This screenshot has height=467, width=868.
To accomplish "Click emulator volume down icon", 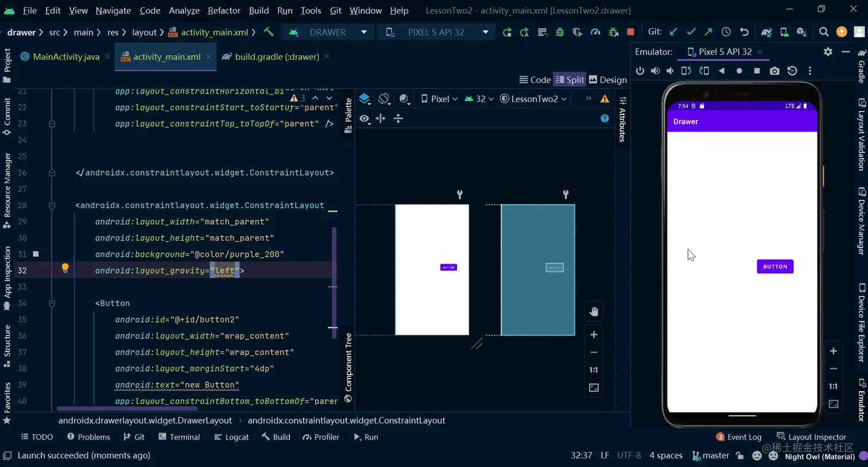I will pyautogui.click(x=670, y=71).
